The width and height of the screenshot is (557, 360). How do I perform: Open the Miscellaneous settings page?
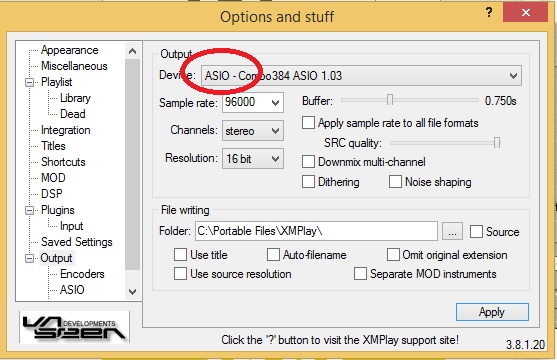[74, 66]
